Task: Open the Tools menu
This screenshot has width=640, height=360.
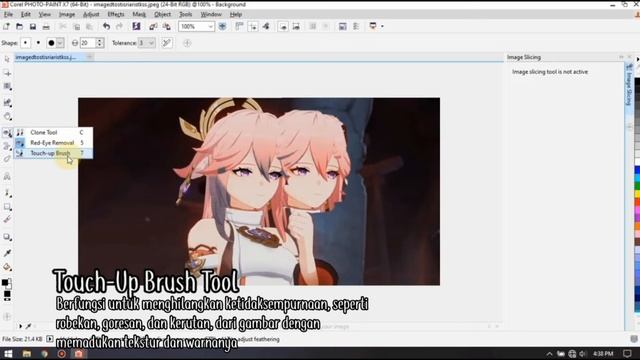Action: 185,14
